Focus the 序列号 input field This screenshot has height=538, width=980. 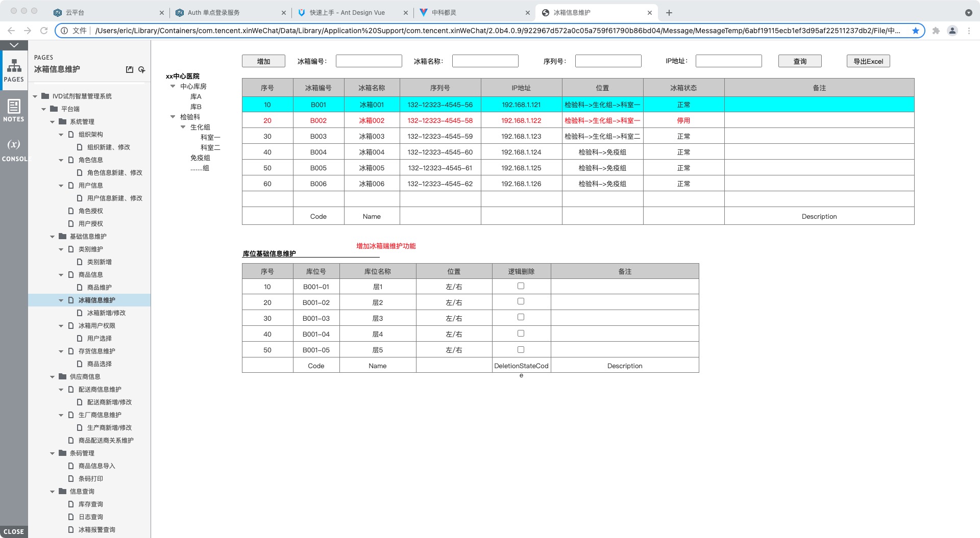[608, 61]
